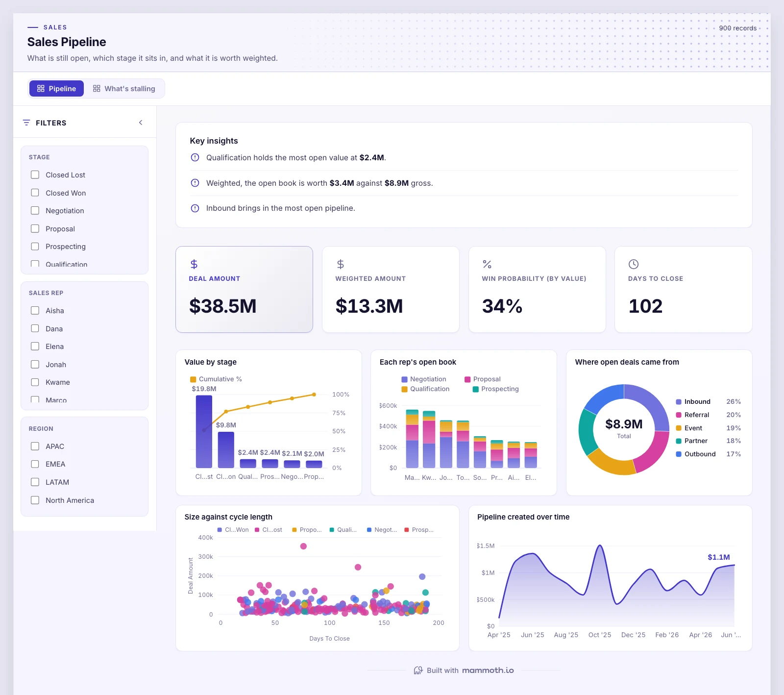This screenshot has width=784, height=695.
Task: Check the Closed Lost stage filter
Action: pyautogui.click(x=35, y=175)
